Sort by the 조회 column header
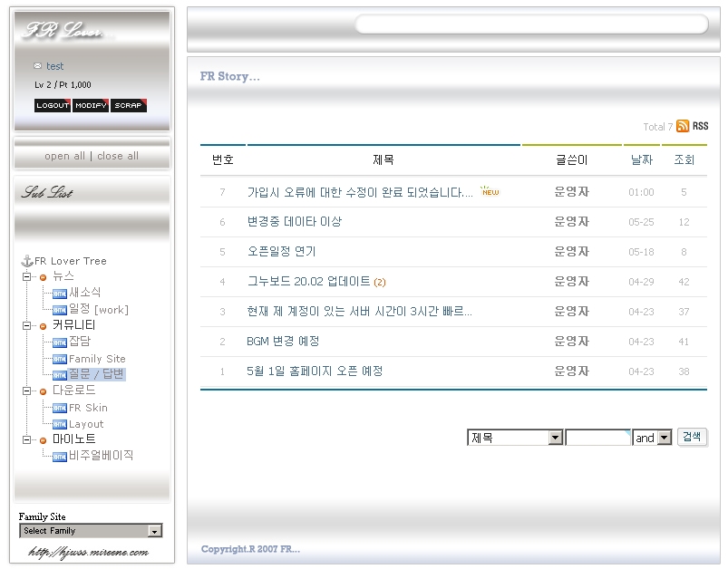Viewport: 728px width, 569px height. click(684, 160)
